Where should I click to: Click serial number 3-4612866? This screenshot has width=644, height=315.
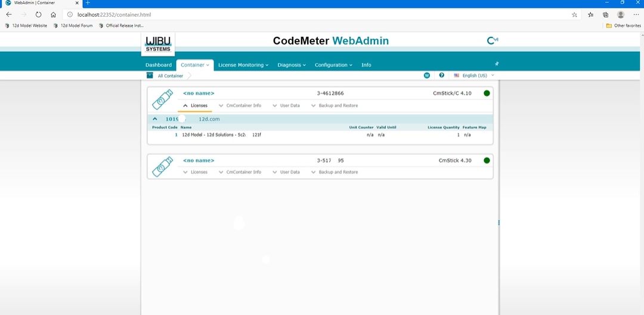pyautogui.click(x=330, y=93)
